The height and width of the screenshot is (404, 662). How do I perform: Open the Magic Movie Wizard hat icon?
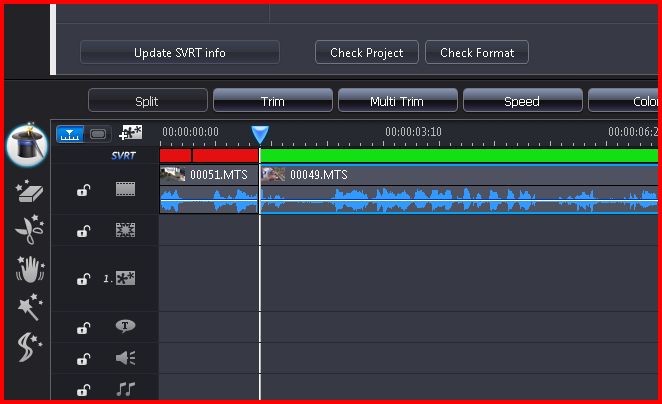(x=27, y=146)
